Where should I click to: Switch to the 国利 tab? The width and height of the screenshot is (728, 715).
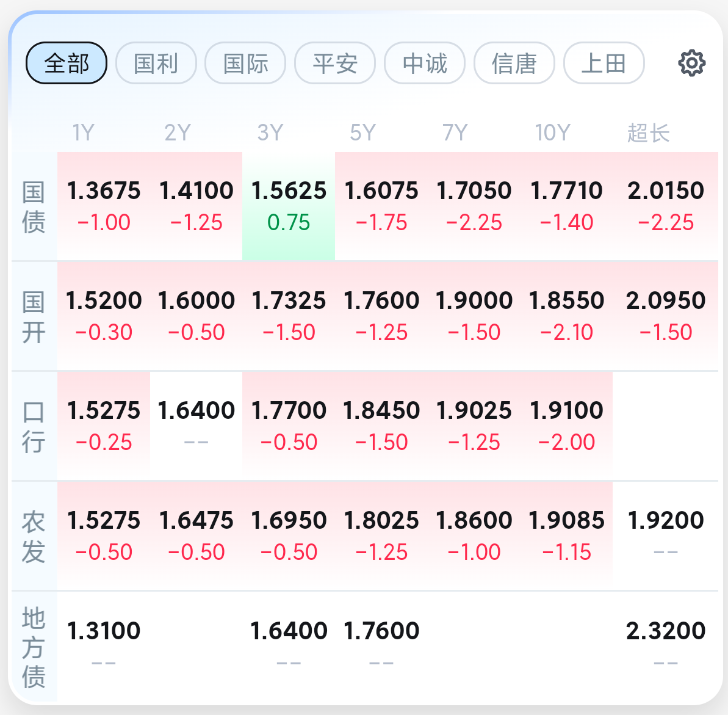click(x=156, y=63)
